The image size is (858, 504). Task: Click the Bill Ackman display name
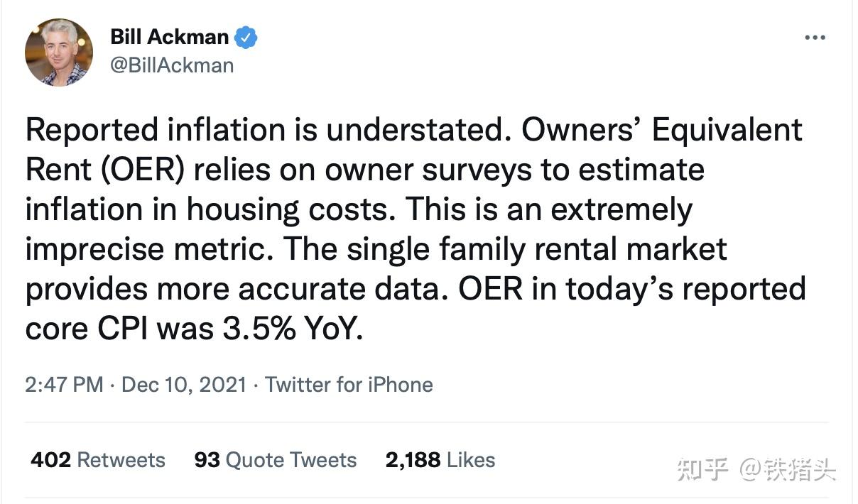pyautogui.click(x=170, y=37)
